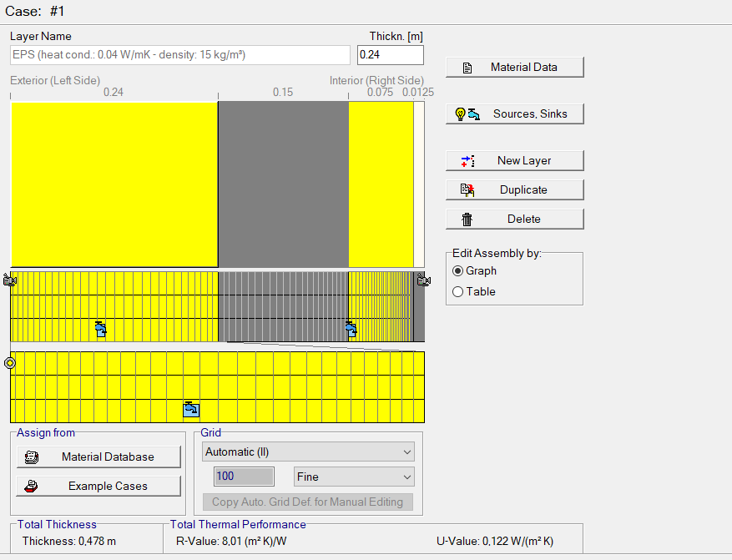This screenshot has height=560, width=732.
Task: Switch editing mode to Table
Action: click(x=458, y=291)
